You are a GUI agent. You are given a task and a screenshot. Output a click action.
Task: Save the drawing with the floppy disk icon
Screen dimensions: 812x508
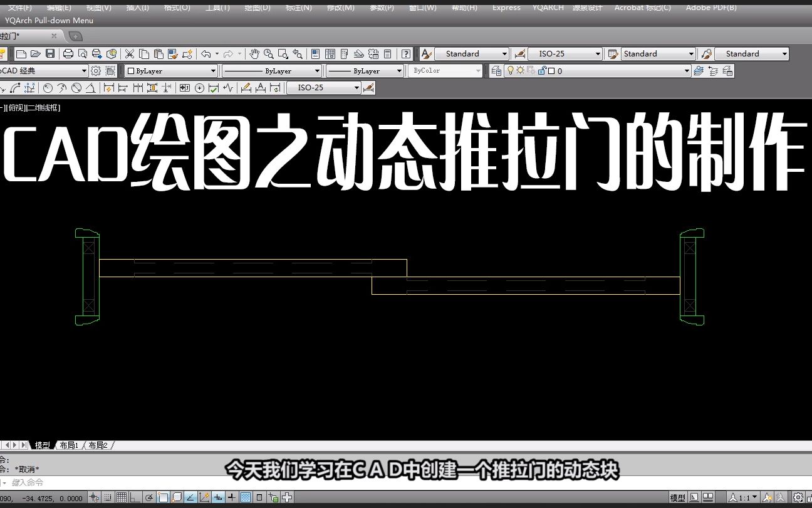click(x=50, y=54)
